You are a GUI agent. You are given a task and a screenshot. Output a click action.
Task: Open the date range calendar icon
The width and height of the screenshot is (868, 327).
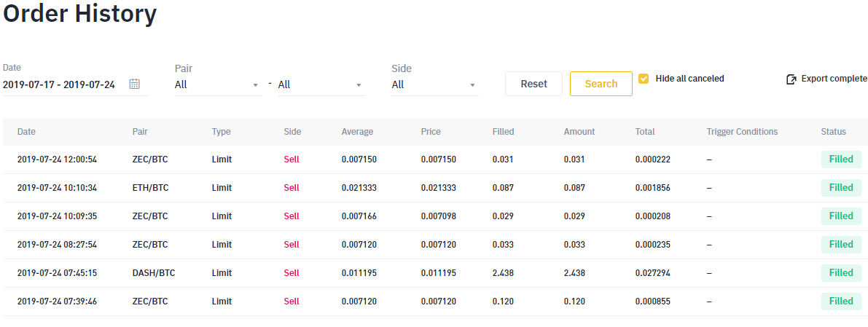click(135, 84)
